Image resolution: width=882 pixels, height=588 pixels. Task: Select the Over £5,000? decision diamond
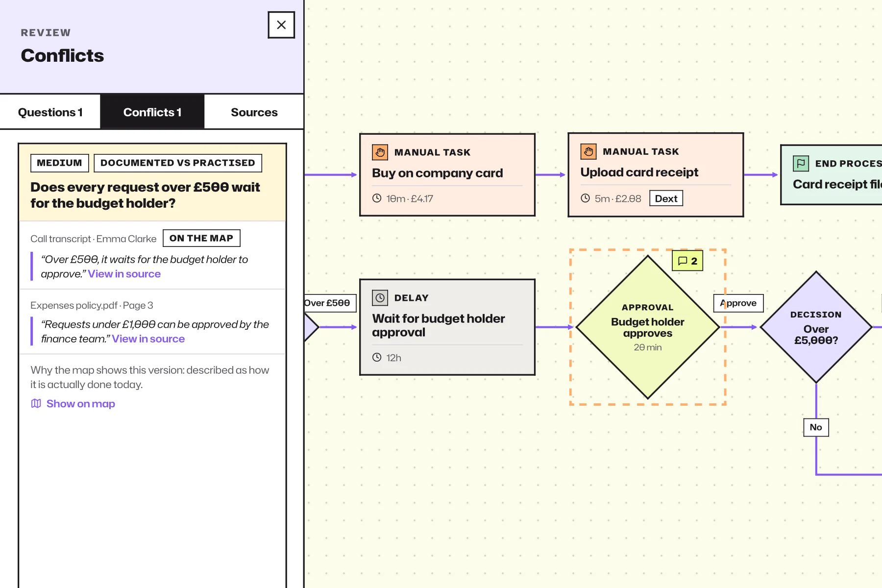tap(816, 327)
